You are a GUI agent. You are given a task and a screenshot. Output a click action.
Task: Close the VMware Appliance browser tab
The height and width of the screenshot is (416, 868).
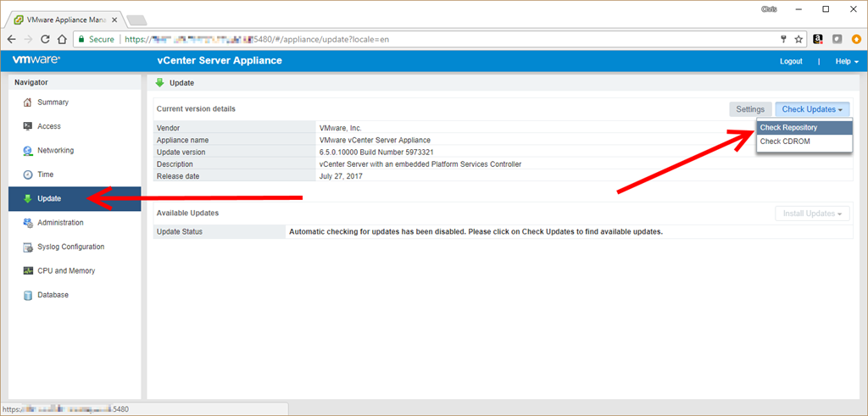[114, 19]
